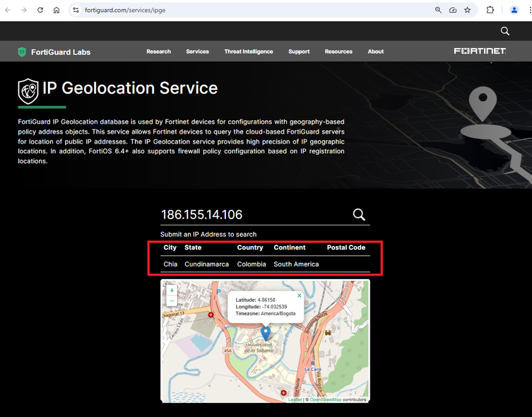Click the address bar URL fortiguard.com/services/ipge
The height and width of the screenshot is (417, 532).
[x=125, y=10]
